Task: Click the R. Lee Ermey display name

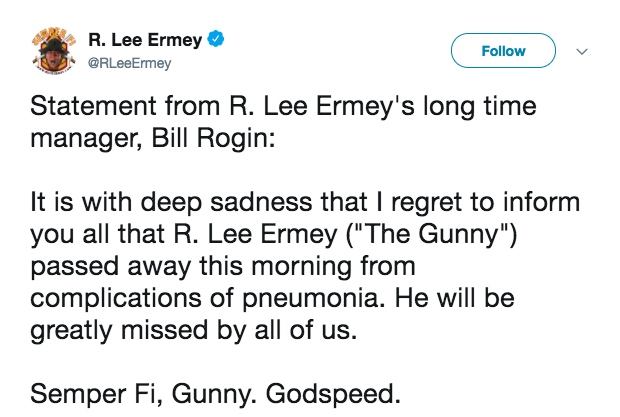Action: click(145, 42)
